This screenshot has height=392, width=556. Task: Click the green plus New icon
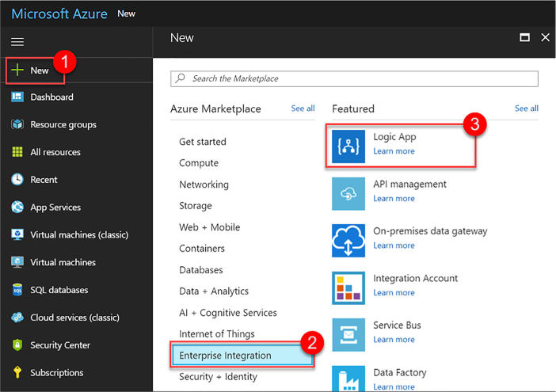point(17,70)
